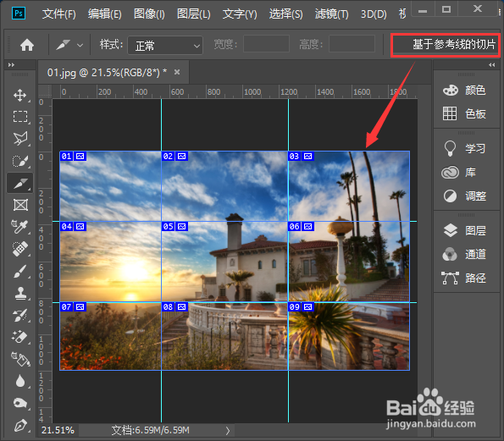
Task: Select slice 08 badge
Action: click(174, 307)
